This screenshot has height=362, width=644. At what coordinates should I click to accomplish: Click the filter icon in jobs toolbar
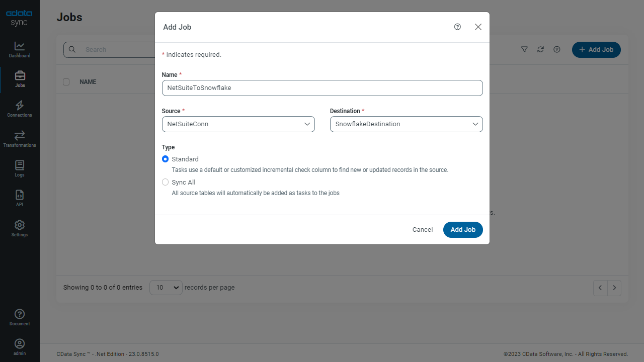[x=524, y=49]
